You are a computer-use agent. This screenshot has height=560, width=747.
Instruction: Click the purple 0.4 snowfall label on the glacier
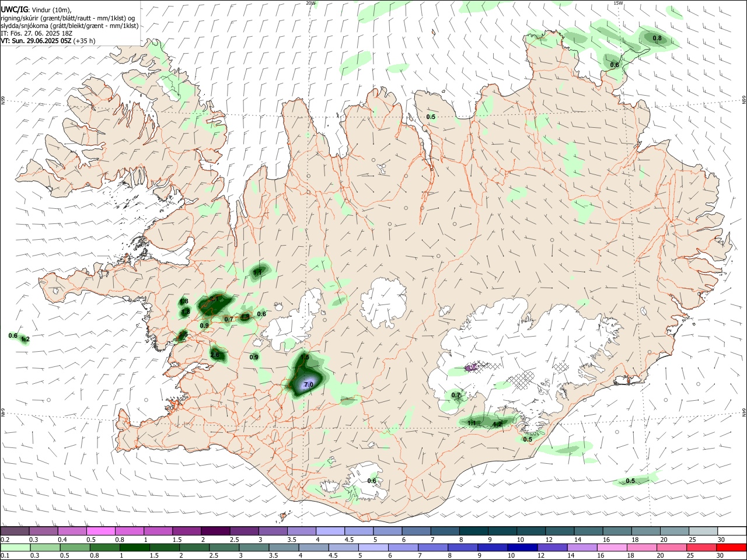coord(473,367)
